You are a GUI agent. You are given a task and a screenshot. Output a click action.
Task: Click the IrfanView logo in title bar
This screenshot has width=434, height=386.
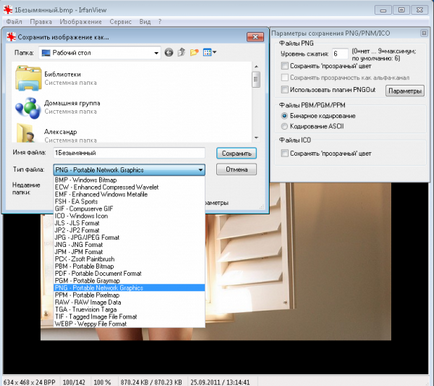[8, 10]
